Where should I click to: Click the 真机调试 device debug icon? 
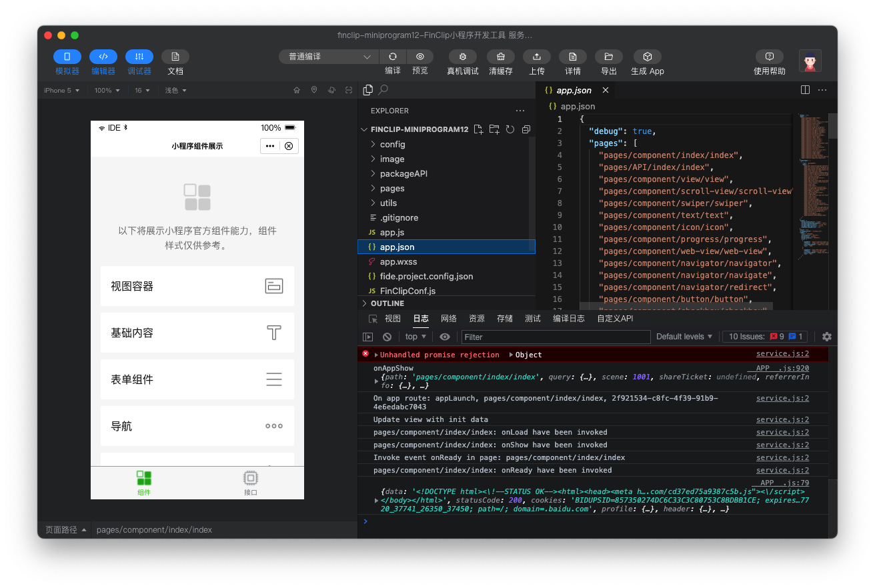click(x=462, y=57)
